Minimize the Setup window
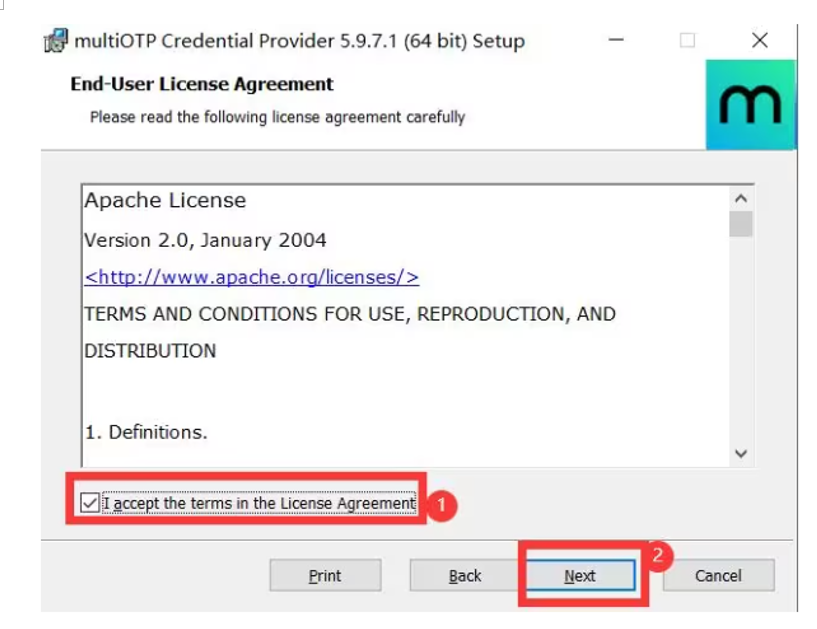Screen dimensions: 817x629 (617, 41)
